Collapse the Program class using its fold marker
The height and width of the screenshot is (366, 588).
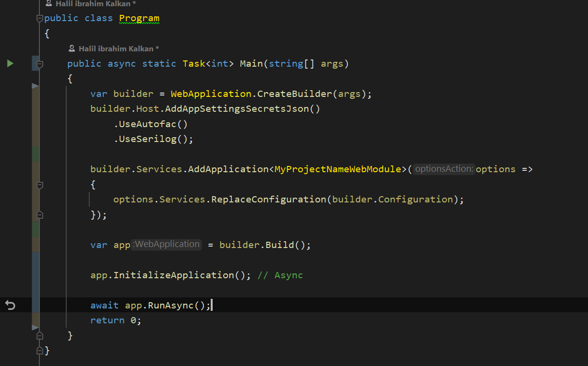[39, 18]
